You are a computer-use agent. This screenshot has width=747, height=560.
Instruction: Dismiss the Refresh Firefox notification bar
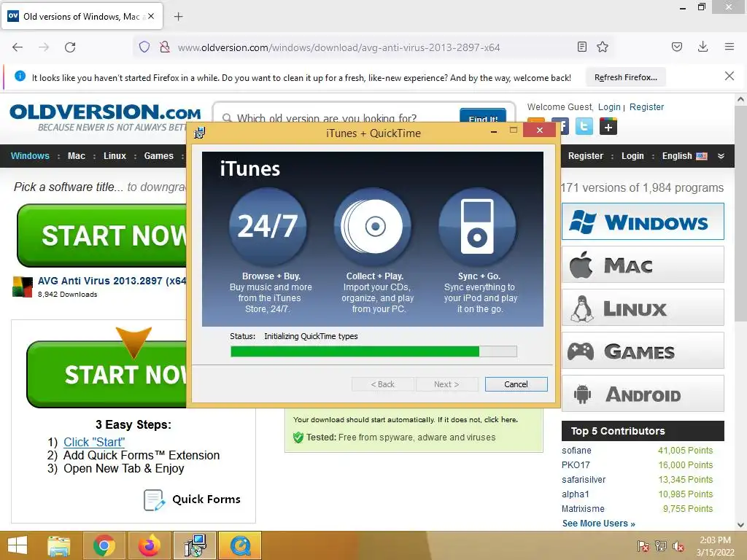coord(729,76)
